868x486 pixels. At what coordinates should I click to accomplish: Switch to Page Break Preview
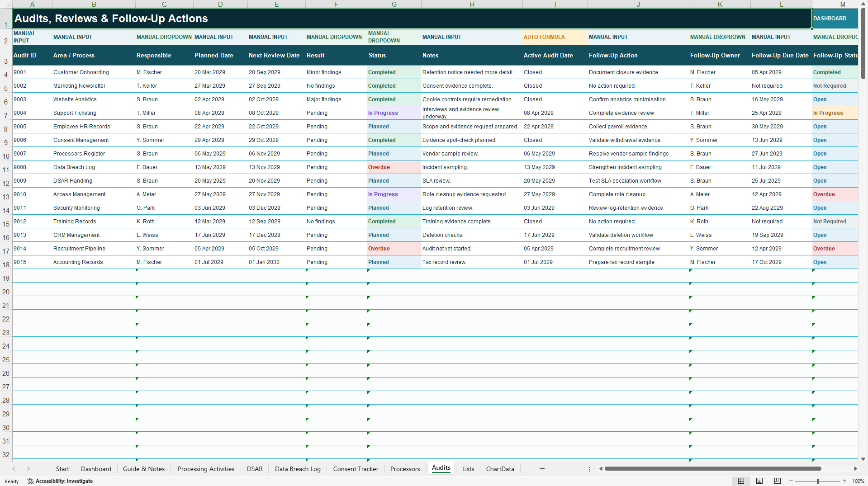pyautogui.click(x=778, y=481)
